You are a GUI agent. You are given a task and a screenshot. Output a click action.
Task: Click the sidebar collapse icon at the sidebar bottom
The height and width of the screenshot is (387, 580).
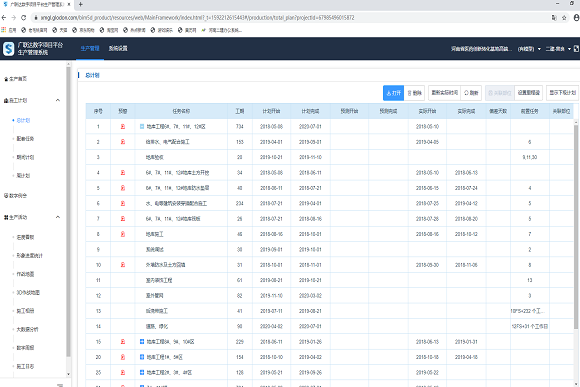(x=60, y=385)
